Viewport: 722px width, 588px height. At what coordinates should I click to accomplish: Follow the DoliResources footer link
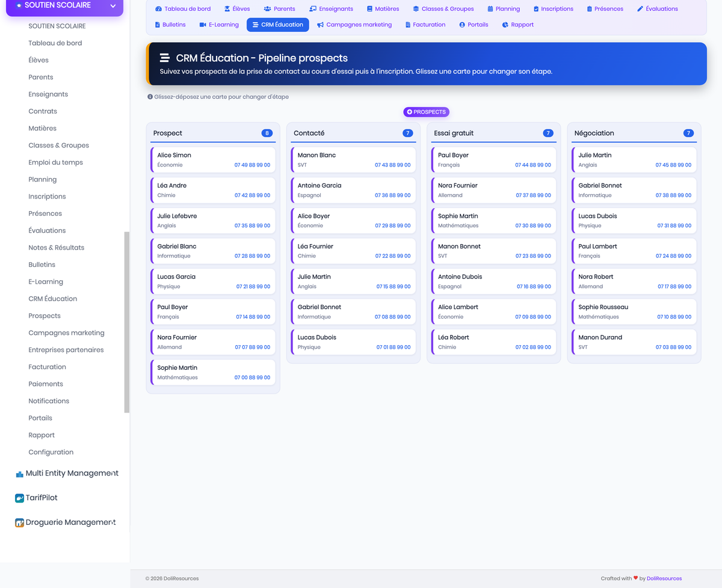pos(664,578)
